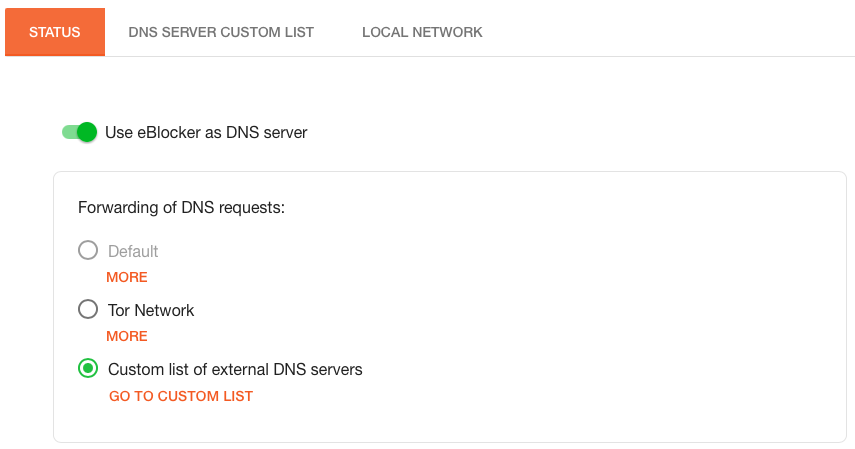
Task: Select the Default radio button
Action: (x=88, y=251)
